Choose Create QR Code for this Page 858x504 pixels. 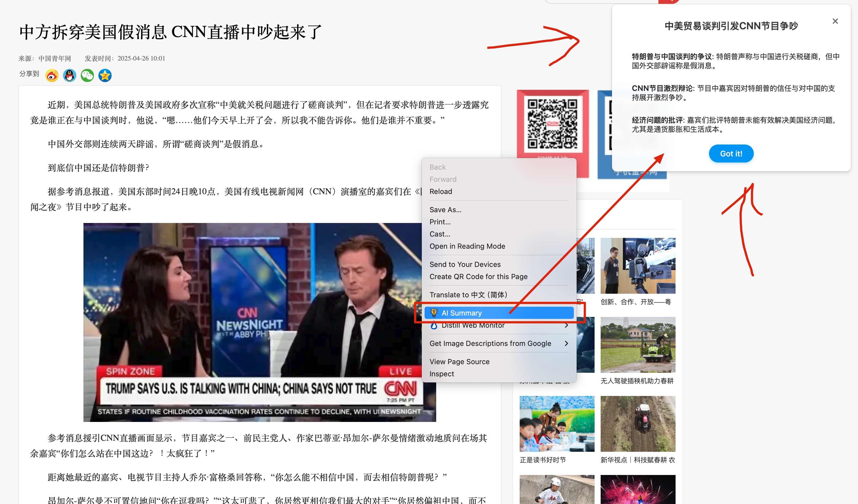click(x=499, y=277)
